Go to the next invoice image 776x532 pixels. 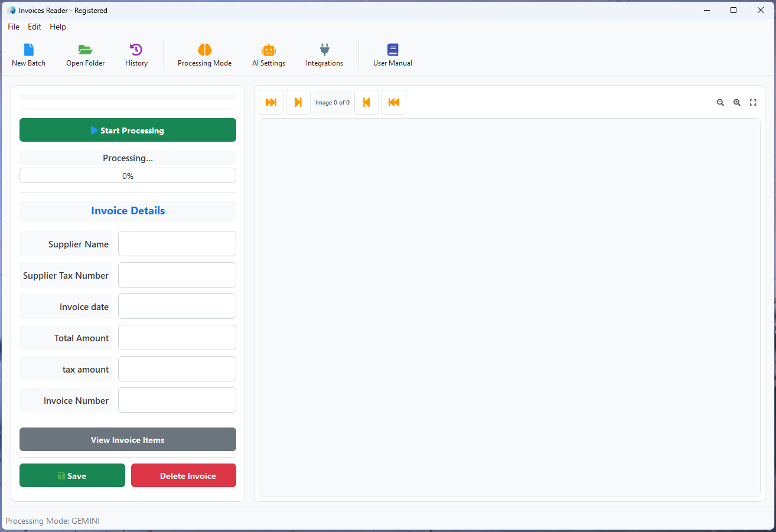pyautogui.click(x=298, y=102)
